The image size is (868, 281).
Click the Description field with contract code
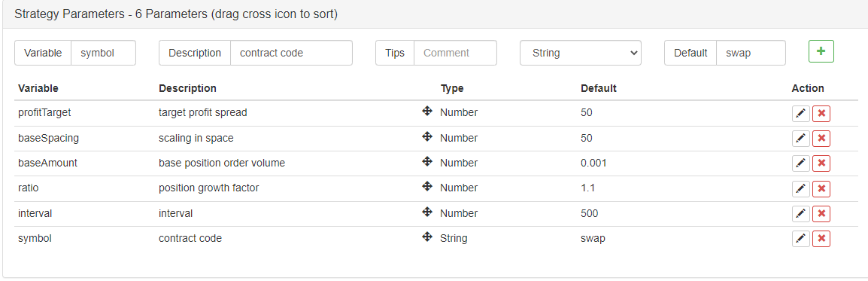291,53
